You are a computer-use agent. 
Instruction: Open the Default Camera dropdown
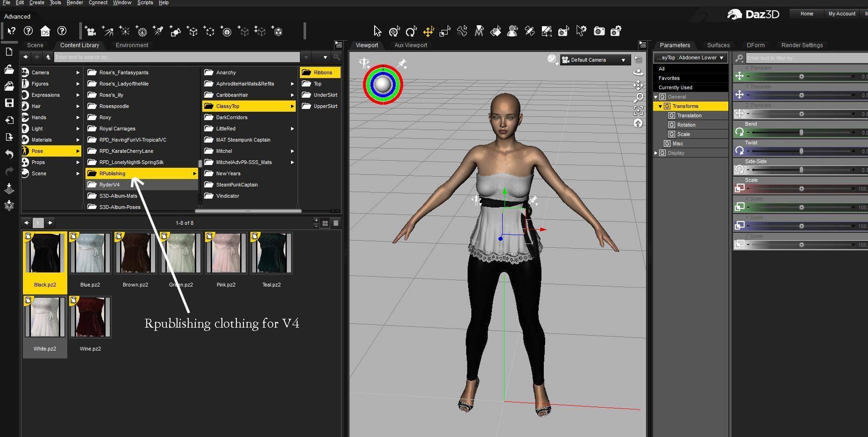[x=594, y=60]
